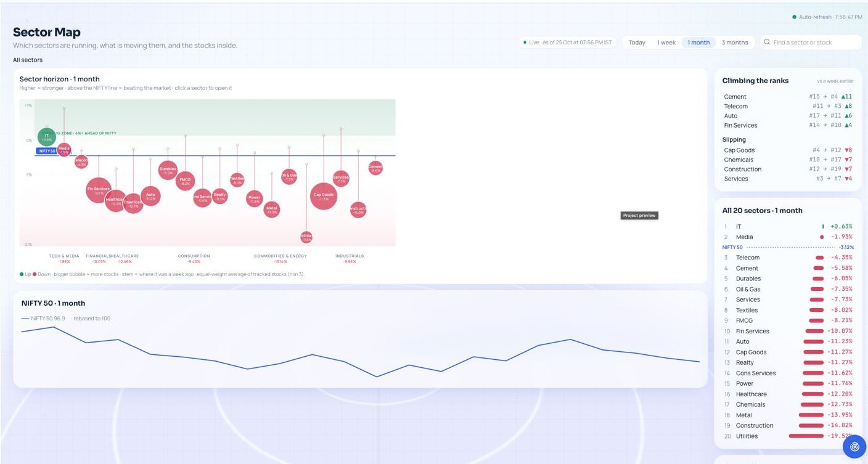Select row 2 Media in All 20 sectors
This screenshot has width=868, height=464.
click(788, 237)
